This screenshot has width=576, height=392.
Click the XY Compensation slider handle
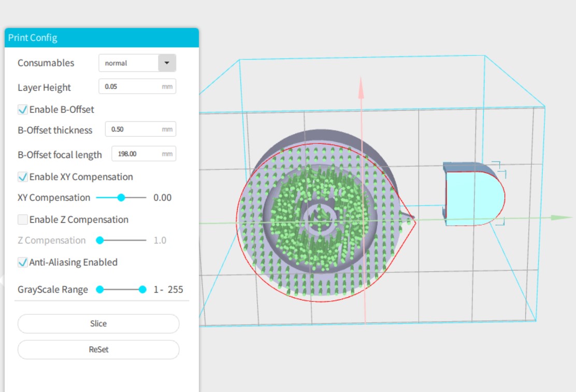tap(121, 197)
